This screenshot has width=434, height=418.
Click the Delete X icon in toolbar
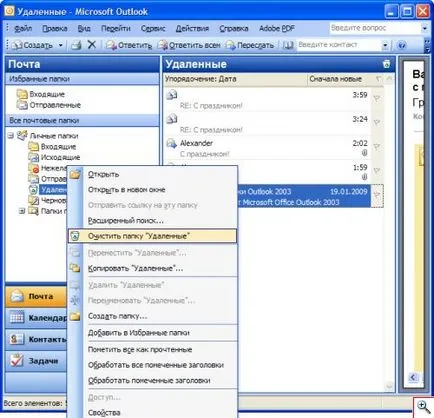click(92, 45)
